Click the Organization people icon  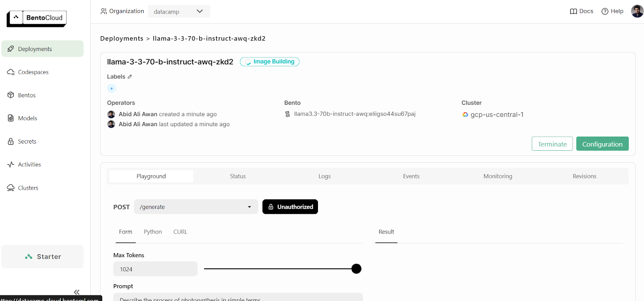[104, 11]
